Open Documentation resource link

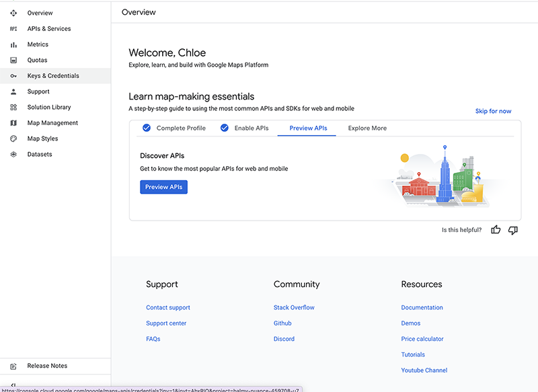click(422, 308)
